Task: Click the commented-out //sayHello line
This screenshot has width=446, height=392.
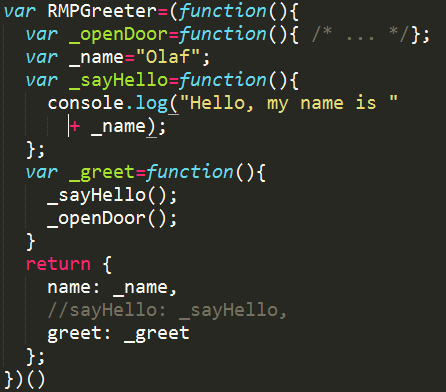Action: (x=167, y=311)
